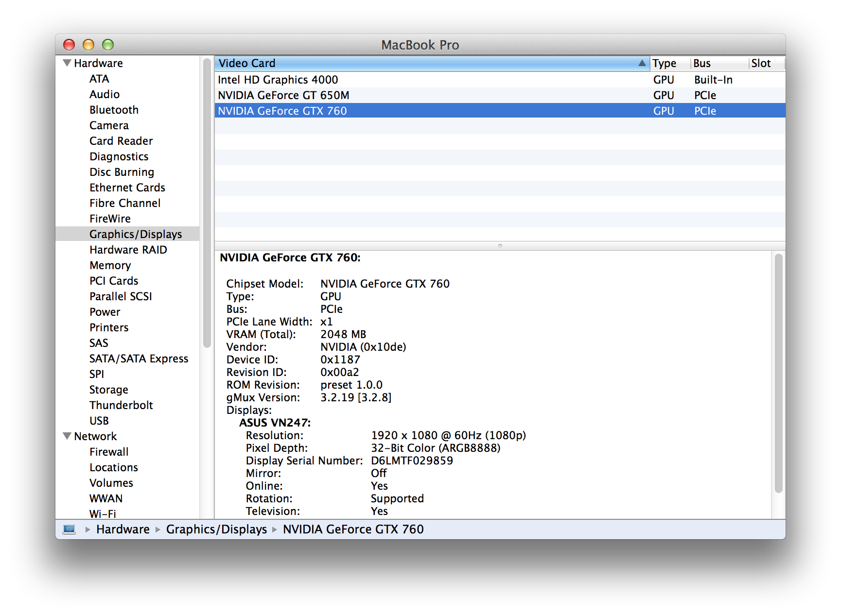
Task: Select SPI in the sidebar
Action: click(x=97, y=374)
